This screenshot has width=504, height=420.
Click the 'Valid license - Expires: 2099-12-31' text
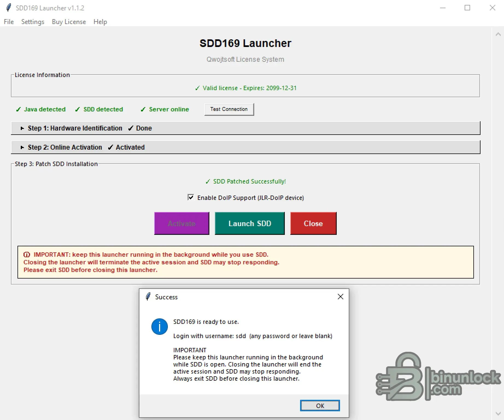point(246,88)
